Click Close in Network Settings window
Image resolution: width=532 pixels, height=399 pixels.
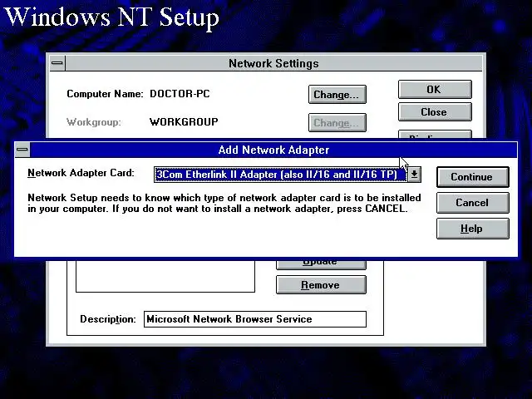(x=435, y=112)
